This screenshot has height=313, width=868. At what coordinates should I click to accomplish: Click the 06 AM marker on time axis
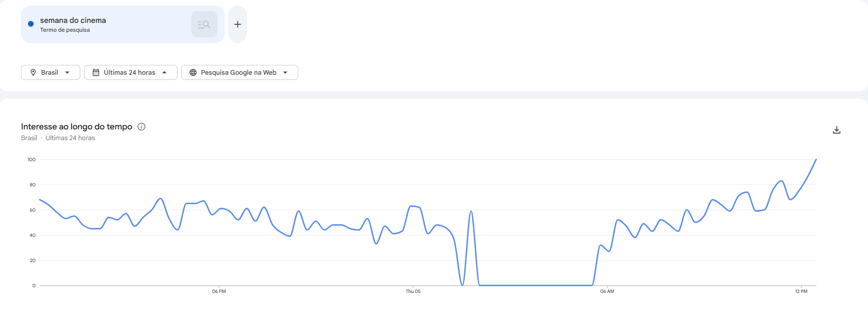(607, 291)
